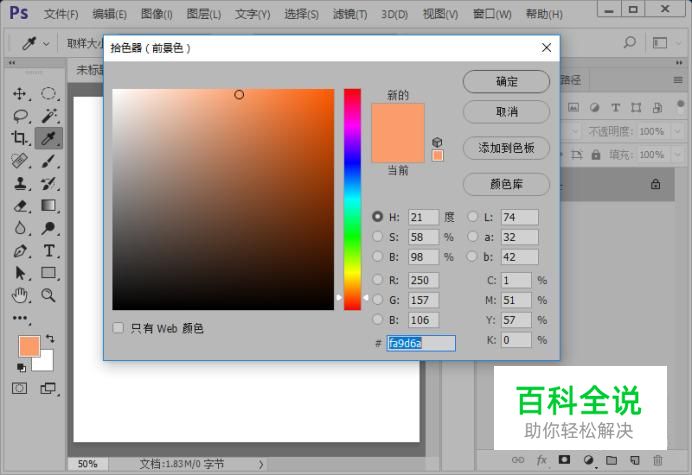Select the Blur tool
This screenshot has width=692, height=475.
19,228
